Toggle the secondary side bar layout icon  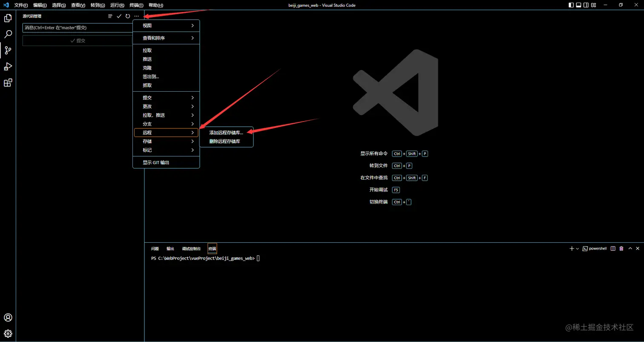coord(586,5)
